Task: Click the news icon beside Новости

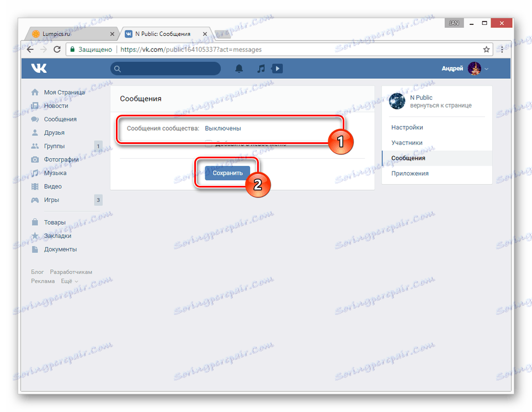Action: [x=35, y=106]
